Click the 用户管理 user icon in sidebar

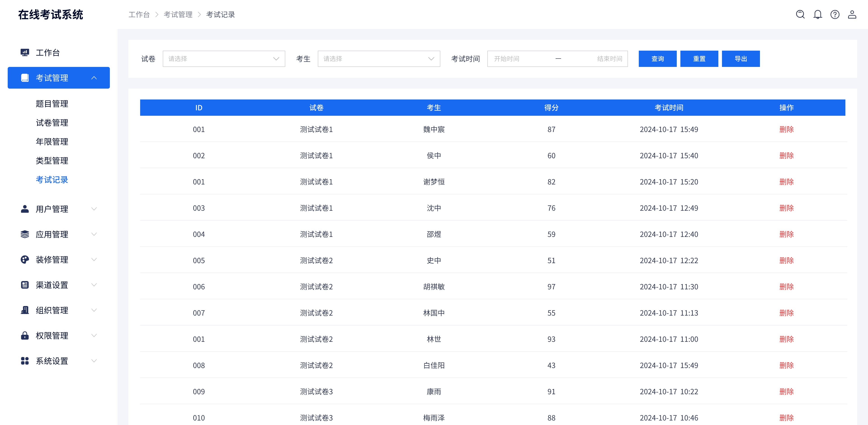pos(25,209)
